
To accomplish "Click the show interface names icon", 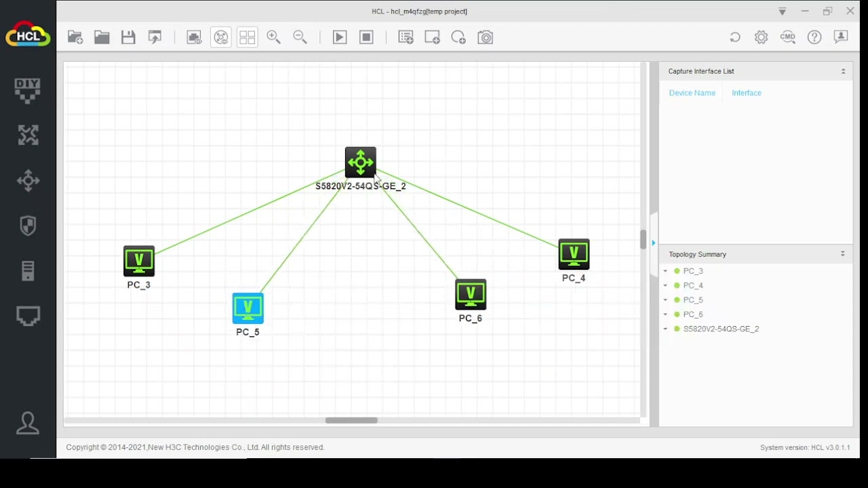I will pos(194,37).
